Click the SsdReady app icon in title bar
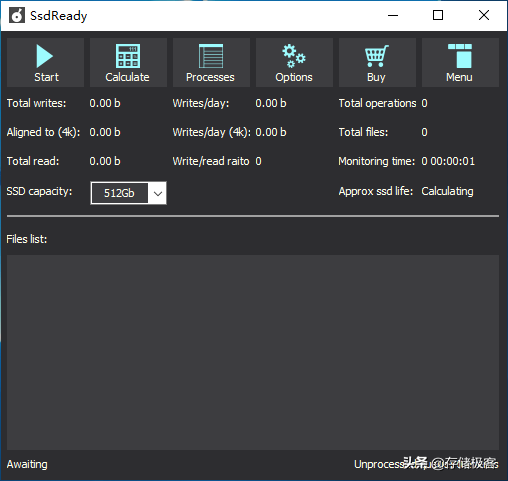Image resolution: width=508 pixels, height=481 pixels. (17, 15)
